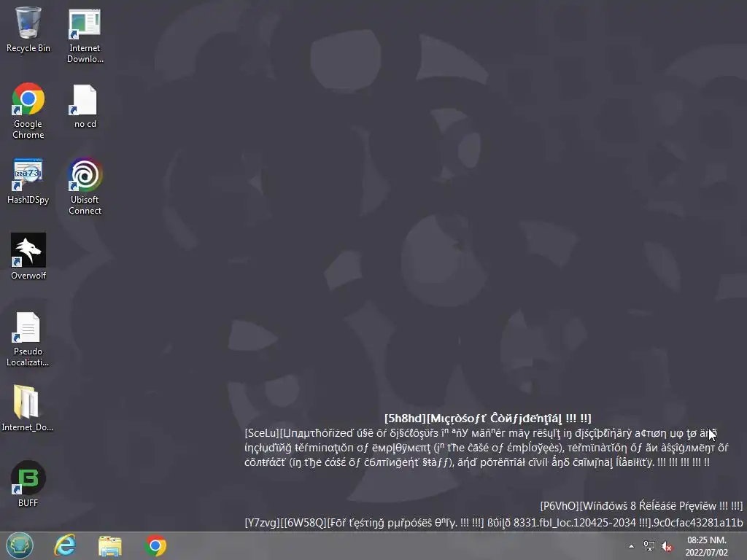Screen dimensions: 747x560
Task: Launch Chrome from the taskbar
Action: [155, 545]
